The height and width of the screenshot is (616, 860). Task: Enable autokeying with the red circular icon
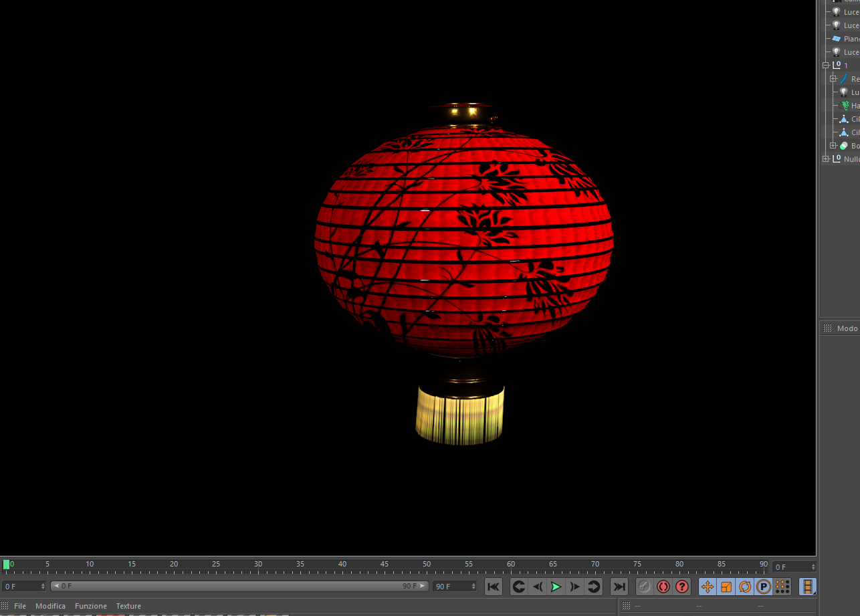[663, 587]
